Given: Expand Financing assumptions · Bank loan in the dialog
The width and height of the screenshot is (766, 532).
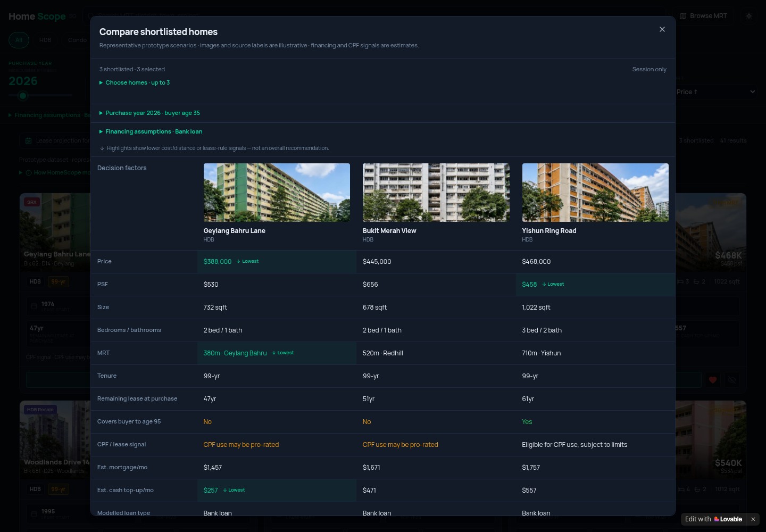Looking at the screenshot, I should pyautogui.click(x=151, y=131).
